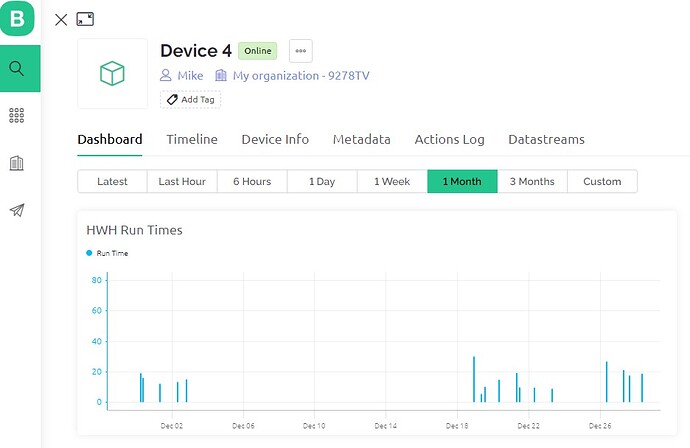Select the 1 Day time range
This screenshot has width=690, height=448.
tap(322, 181)
